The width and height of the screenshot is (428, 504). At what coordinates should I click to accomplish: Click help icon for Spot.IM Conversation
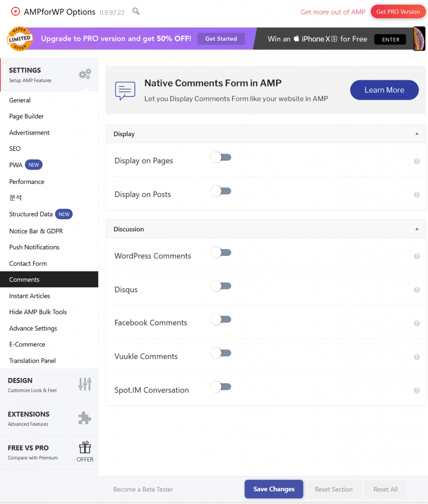point(417,391)
